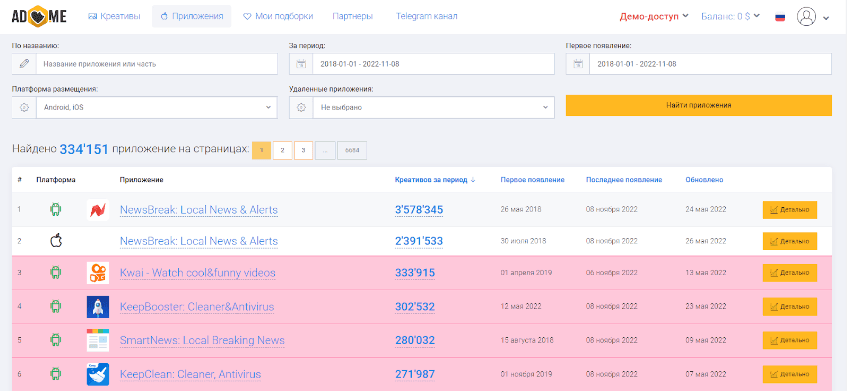Viewport: 851px width, 392px height.
Task: Open creatives count 2'391'533
Action: 419,241
